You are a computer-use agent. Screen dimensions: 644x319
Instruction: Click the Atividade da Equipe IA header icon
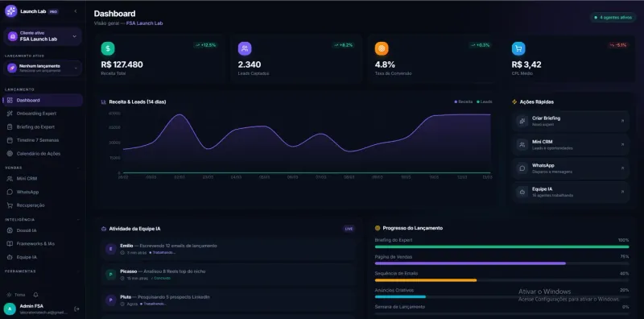coord(104,229)
